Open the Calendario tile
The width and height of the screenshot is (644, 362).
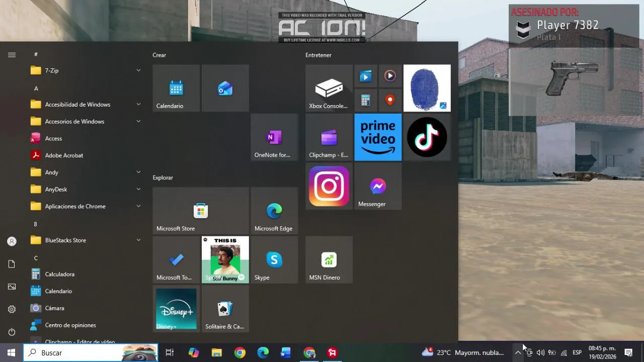coord(176,88)
